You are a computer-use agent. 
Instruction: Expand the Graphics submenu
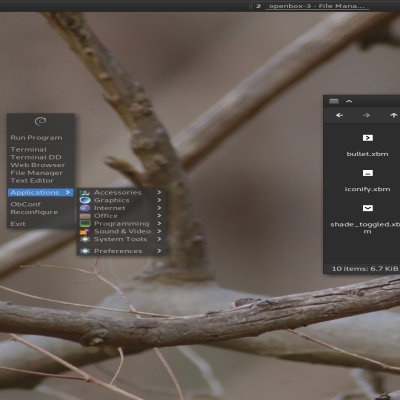[x=121, y=200]
